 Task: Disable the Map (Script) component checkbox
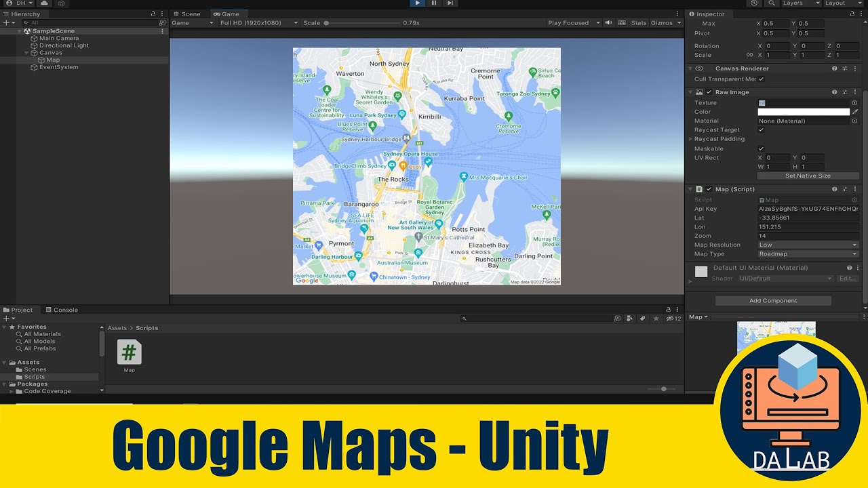point(709,189)
